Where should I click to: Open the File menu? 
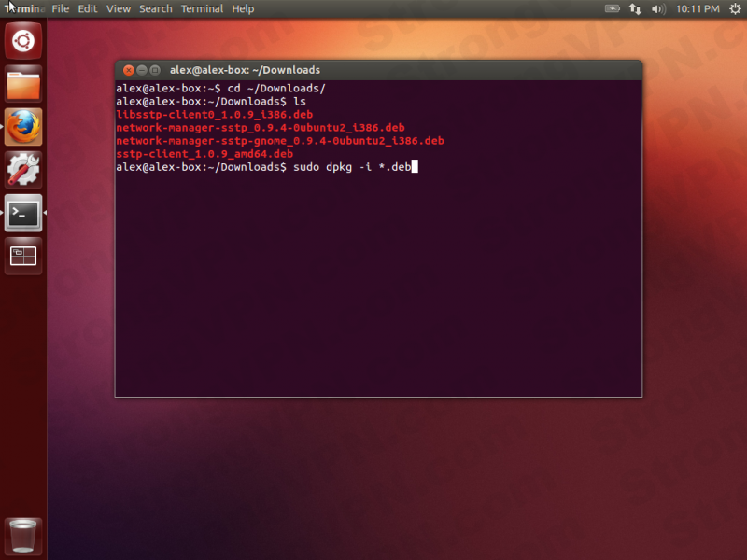click(61, 8)
